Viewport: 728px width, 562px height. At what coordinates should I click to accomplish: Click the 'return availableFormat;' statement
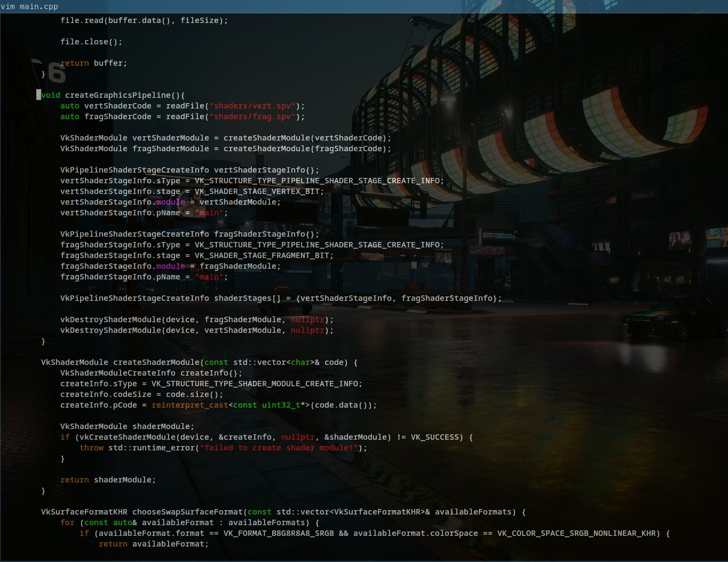154,545
